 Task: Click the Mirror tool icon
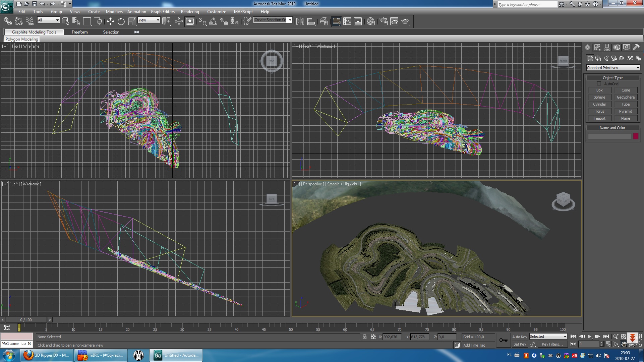point(300,21)
